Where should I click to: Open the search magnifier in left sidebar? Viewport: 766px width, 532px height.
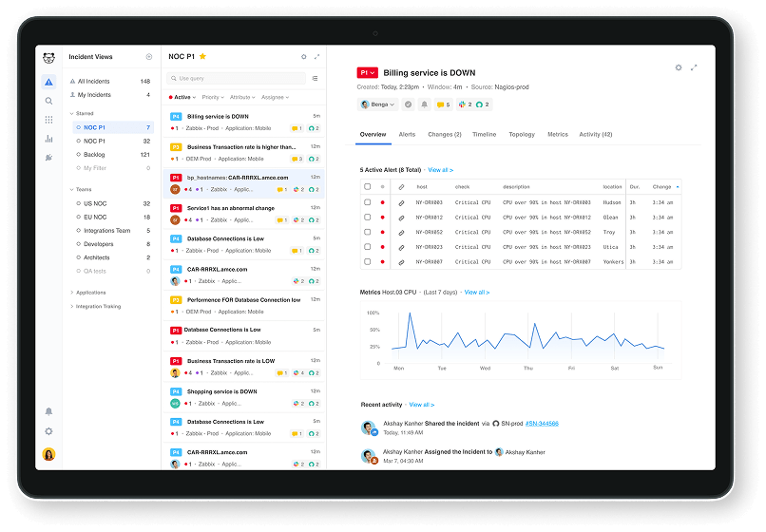pyautogui.click(x=48, y=101)
